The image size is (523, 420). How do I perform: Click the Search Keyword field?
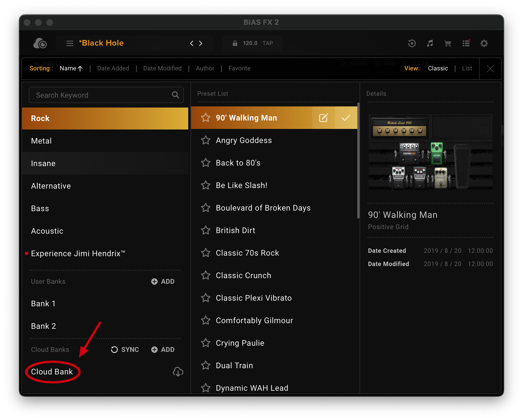click(x=106, y=95)
